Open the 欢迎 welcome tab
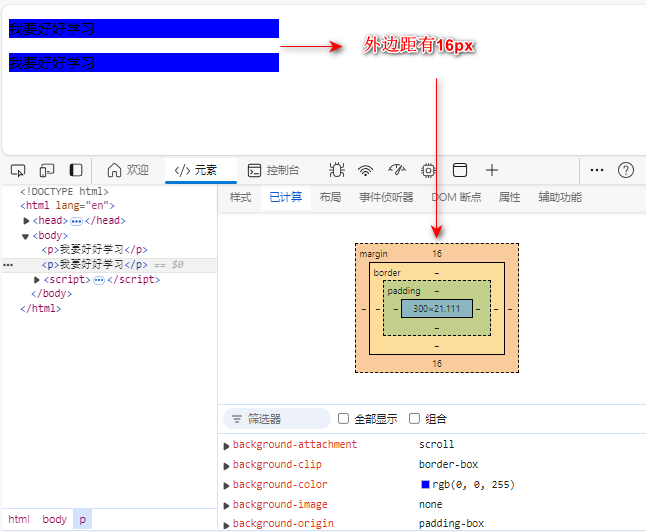 pyautogui.click(x=128, y=170)
